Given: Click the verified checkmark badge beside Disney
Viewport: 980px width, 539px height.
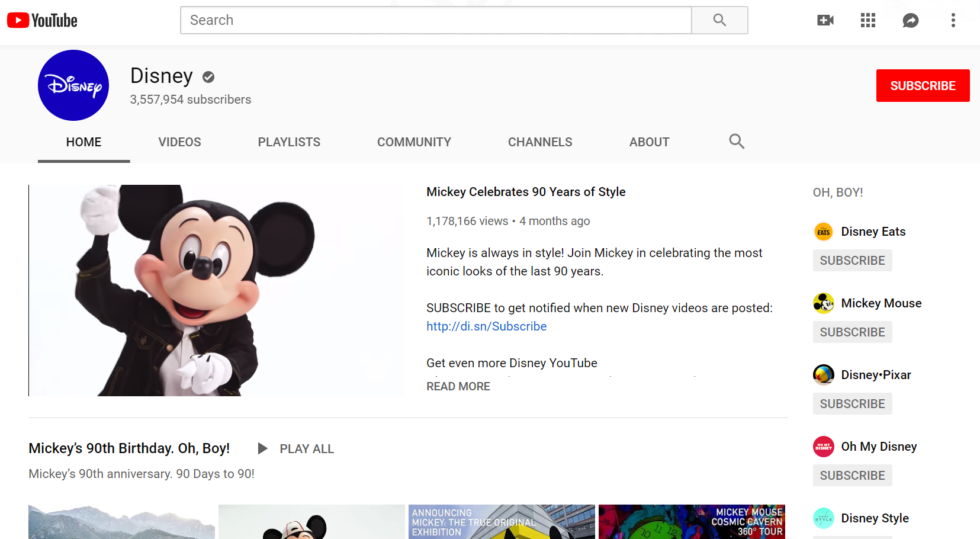Looking at the screenshot, I should click(208, 77).
